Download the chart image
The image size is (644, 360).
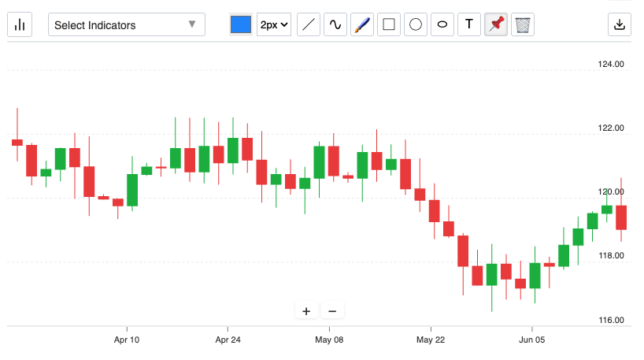pyautogui.click(x=620, y=24)
